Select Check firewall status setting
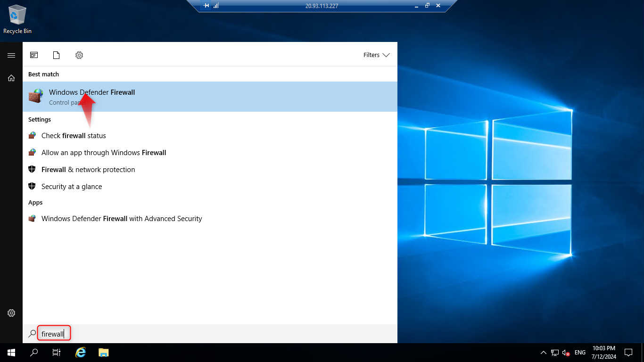The image size is (644, 362). coord(74,136)
